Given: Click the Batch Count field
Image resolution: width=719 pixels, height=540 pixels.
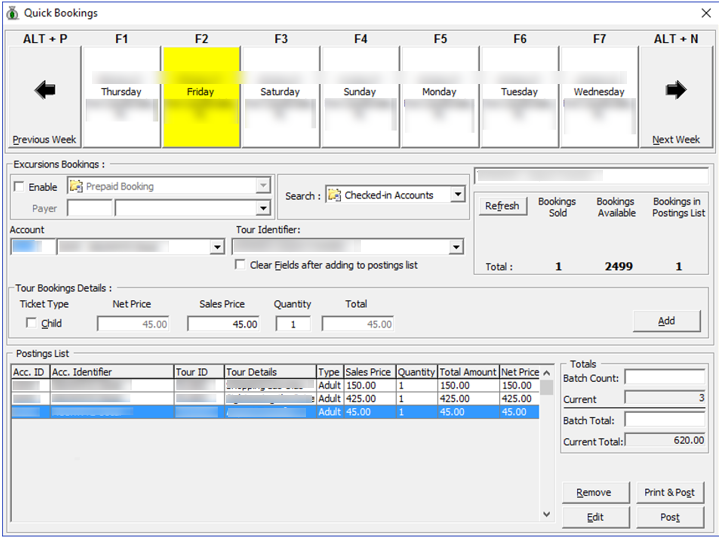Looking at the screenshot, I should (x=665, y=378).
